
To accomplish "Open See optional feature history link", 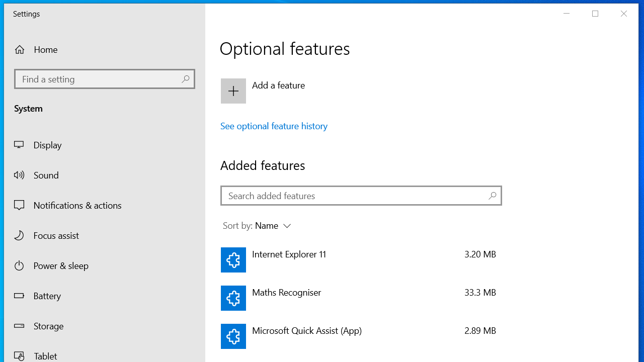I will click(x=274, y=126).
